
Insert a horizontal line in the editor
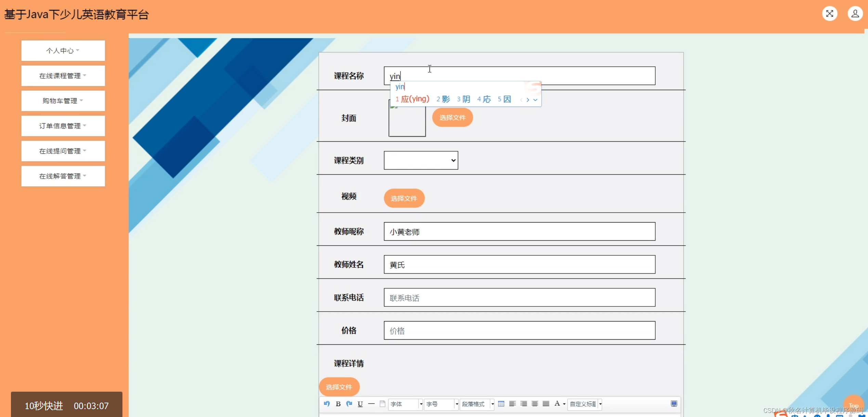(371, 404)
